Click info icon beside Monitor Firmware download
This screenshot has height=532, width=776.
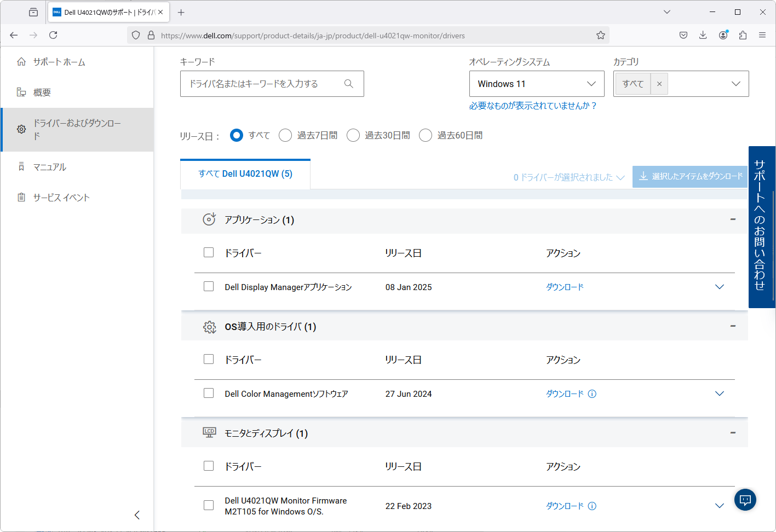point(592,506)
